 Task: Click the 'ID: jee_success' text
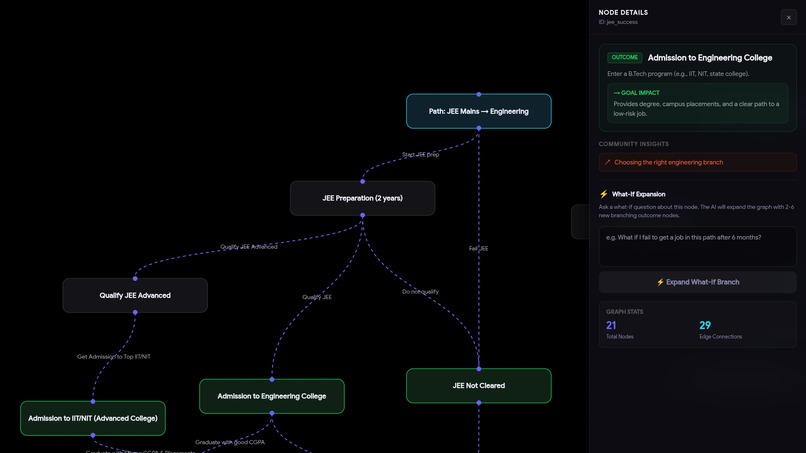tap(618, 22)
